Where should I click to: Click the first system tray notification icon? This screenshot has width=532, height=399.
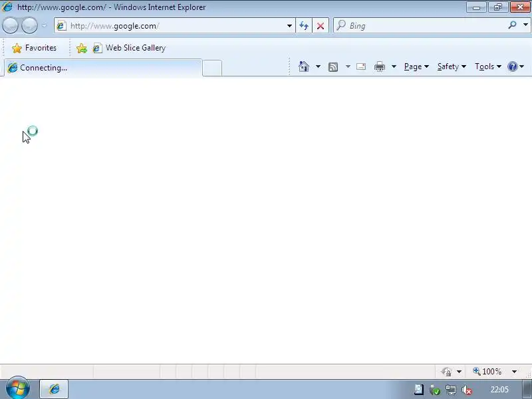(x=419, y=390)
